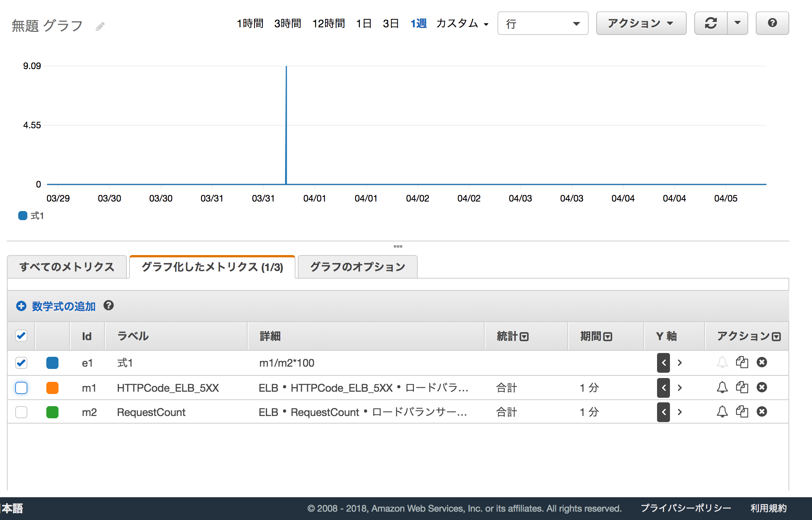The image size is (812, 520).
Task: Duplicate the m1 HTTPCode_ELB_5XX metric
Action: [742, 388]
